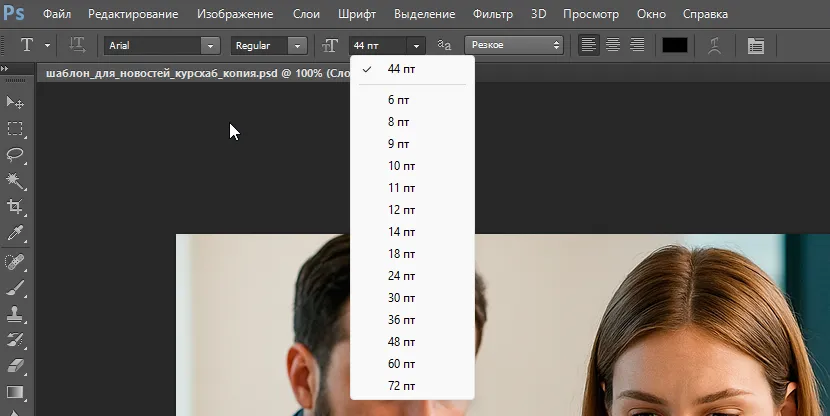This screenshot has height=416, width=830.
Task: Choose 9 пт font size
Action: [x=412, y=144]
